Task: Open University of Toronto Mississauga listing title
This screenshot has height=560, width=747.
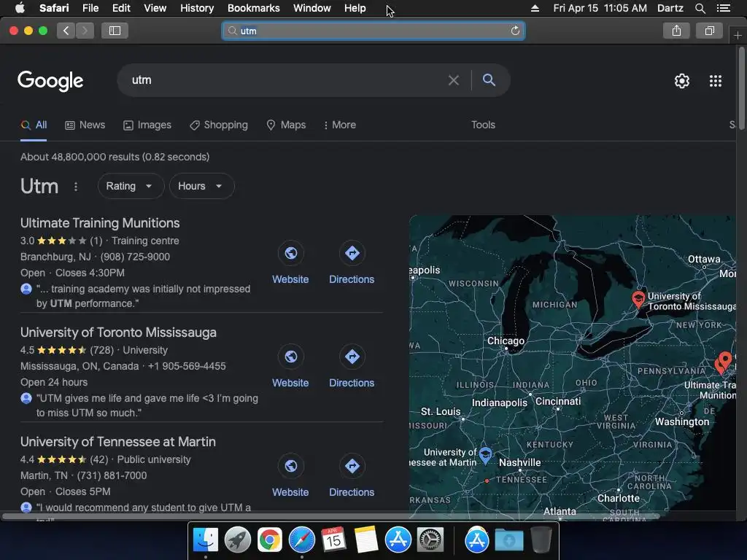Action: [118, 332]
